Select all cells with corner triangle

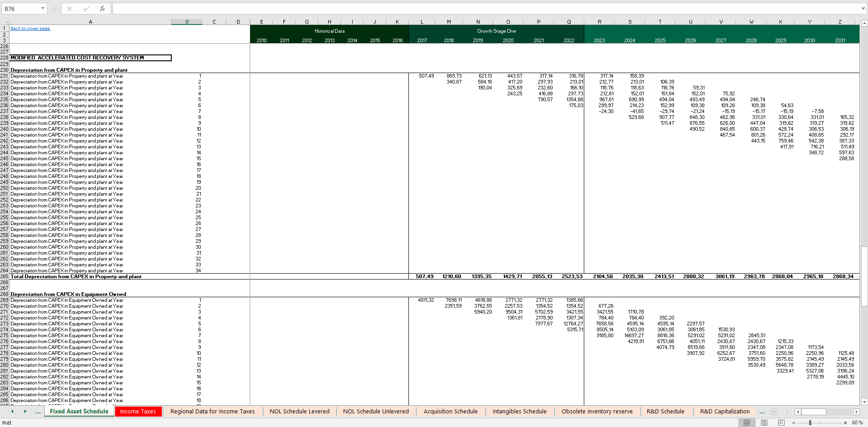(x=5, y=22)
